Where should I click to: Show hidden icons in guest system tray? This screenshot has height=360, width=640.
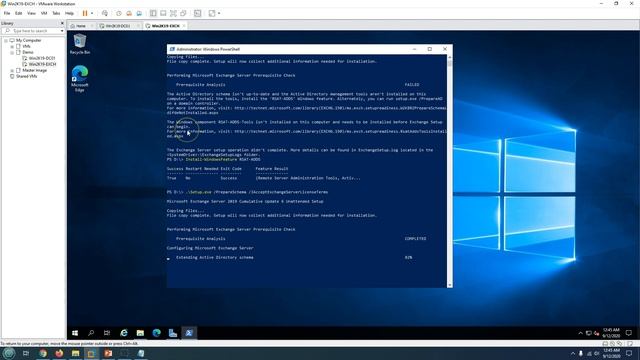pos(580,333)
